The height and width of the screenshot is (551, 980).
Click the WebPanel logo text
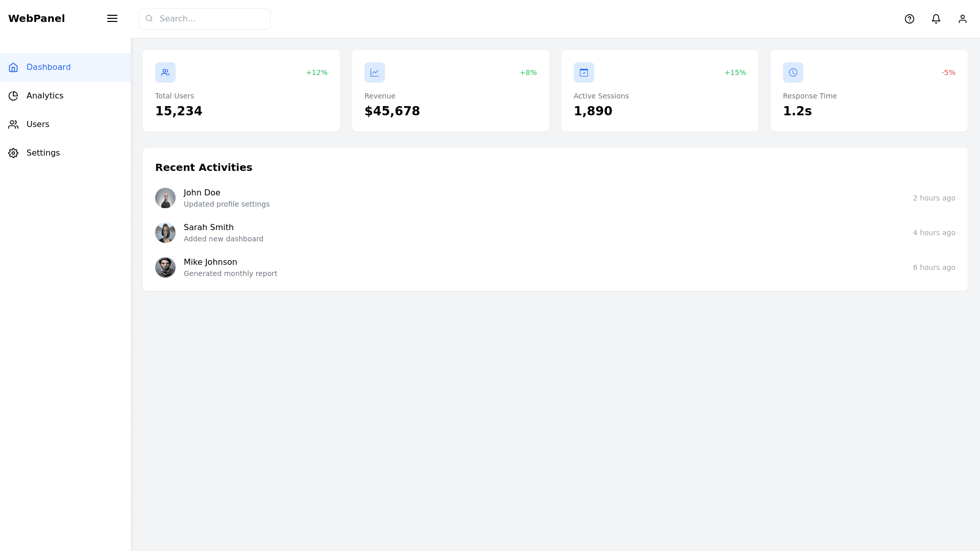pos(37,19)
